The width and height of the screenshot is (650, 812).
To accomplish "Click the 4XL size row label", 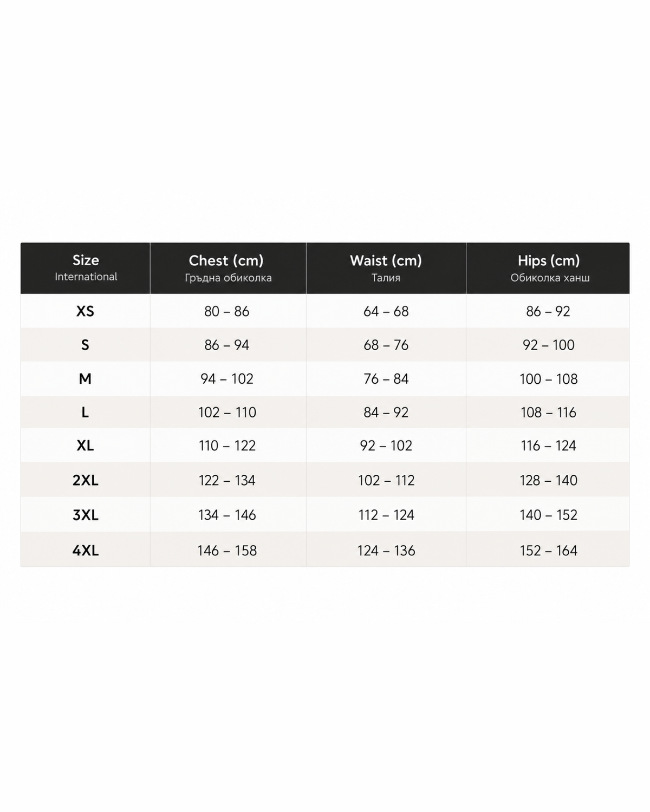I will pyautogui.click(x=86, y=551).
